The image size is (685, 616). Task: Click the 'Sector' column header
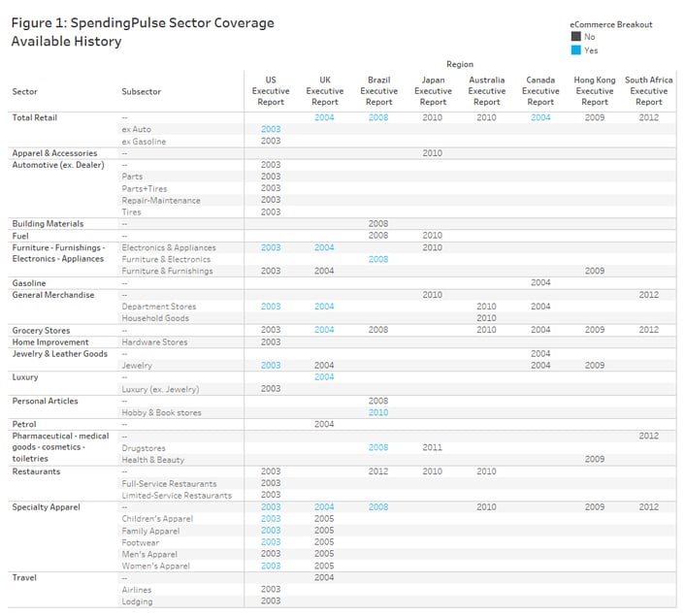[25, 92]
